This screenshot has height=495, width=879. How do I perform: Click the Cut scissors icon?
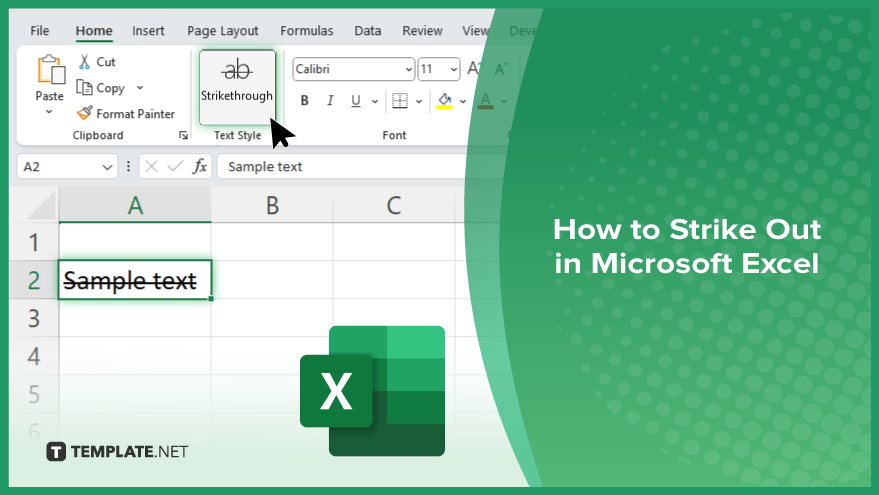click(x=85, y=62)
